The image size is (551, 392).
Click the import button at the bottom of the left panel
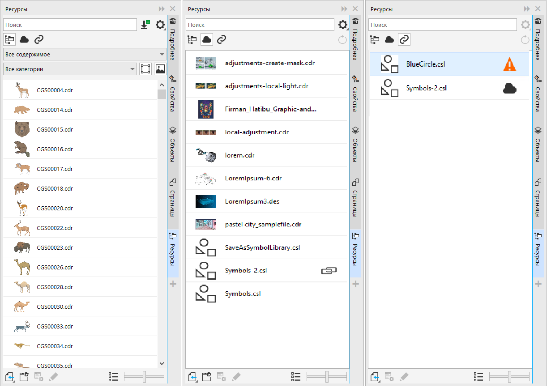pyautogui.click(x=10, y=377)
